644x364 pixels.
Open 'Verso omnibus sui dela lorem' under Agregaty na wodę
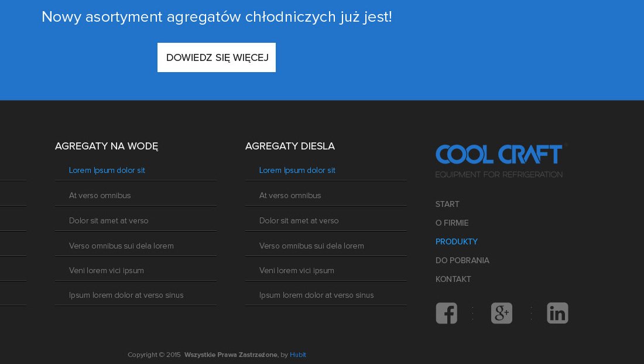click(x=121, y=246)
